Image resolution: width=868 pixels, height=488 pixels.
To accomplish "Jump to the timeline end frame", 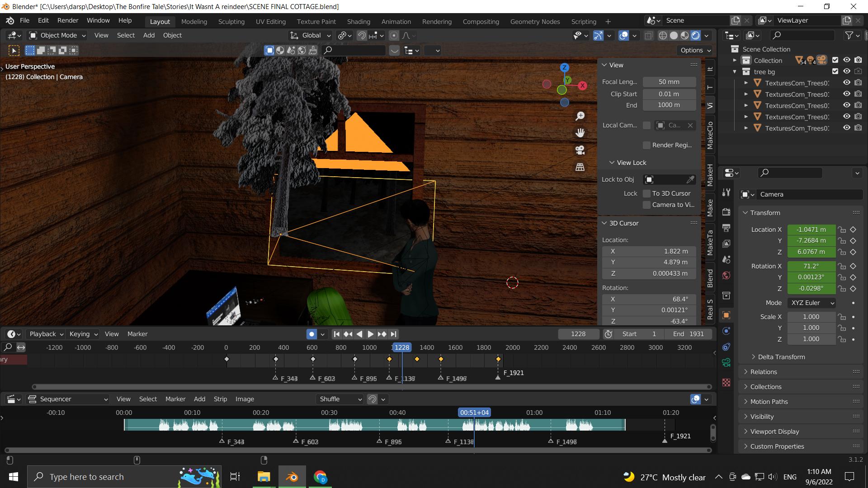I will tap(393, 334).
